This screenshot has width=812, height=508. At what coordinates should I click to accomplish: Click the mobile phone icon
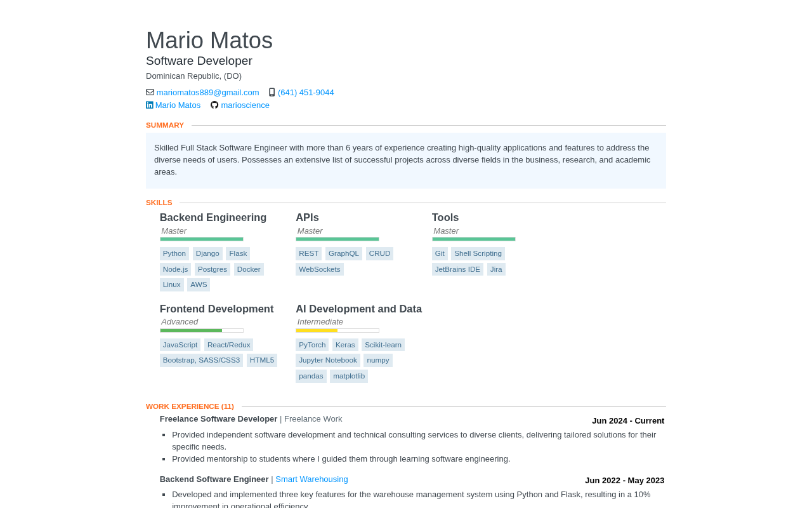tap(272, 92)
